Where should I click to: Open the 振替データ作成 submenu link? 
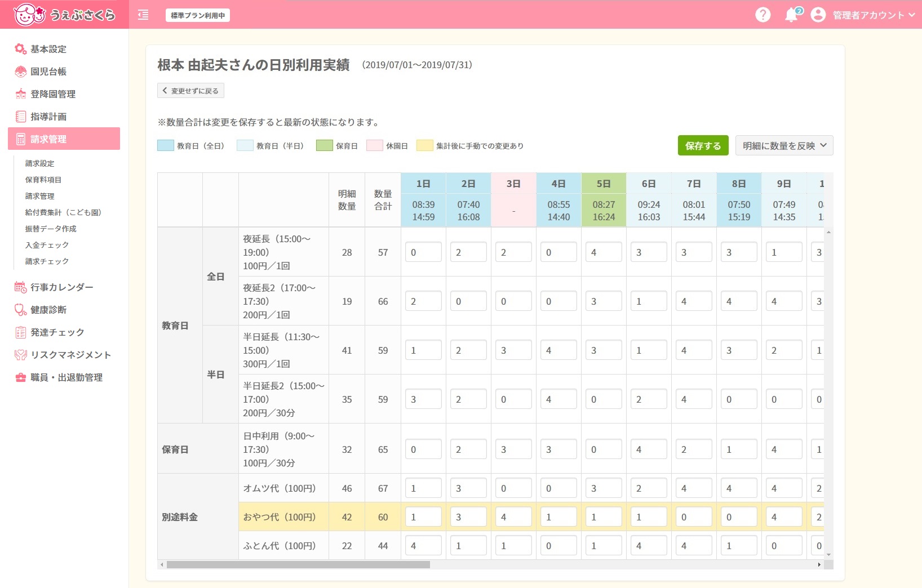(51, 229)
